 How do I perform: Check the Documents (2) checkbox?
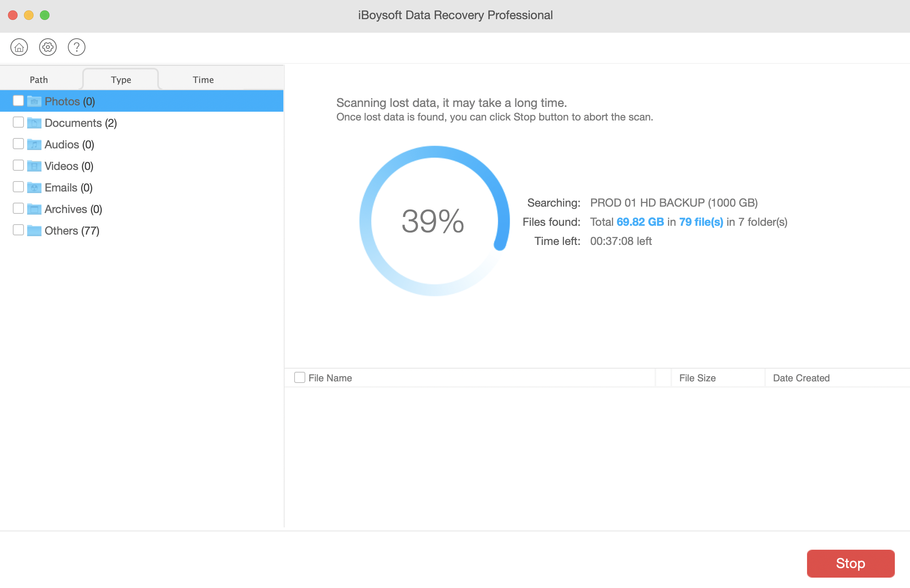(18, 122)
